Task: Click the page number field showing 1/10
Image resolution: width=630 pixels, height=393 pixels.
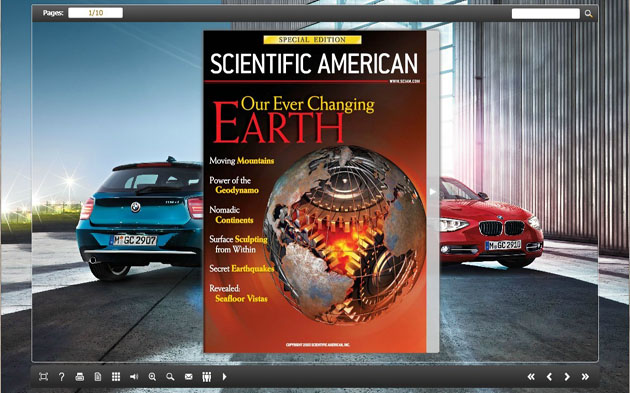Action: 96,13
